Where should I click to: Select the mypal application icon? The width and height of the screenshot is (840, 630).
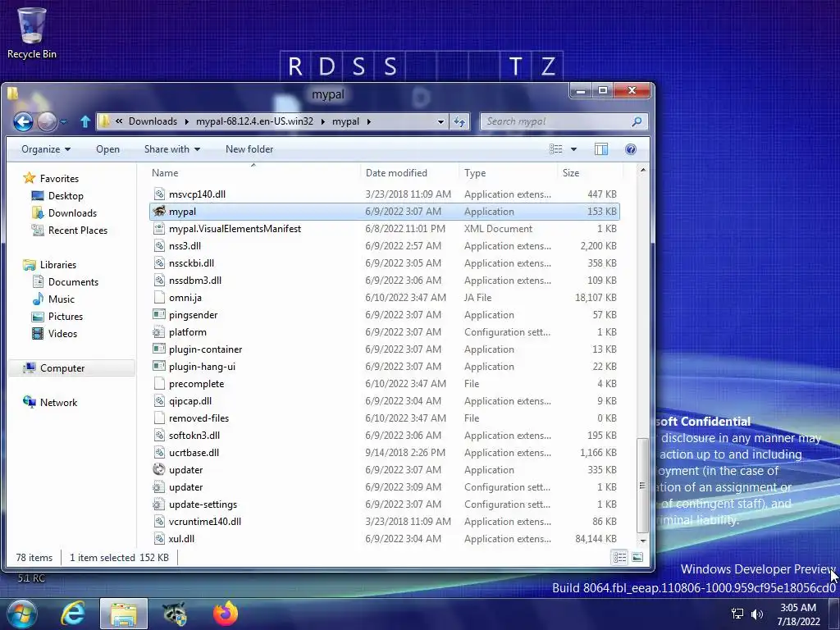click(158, 211)
